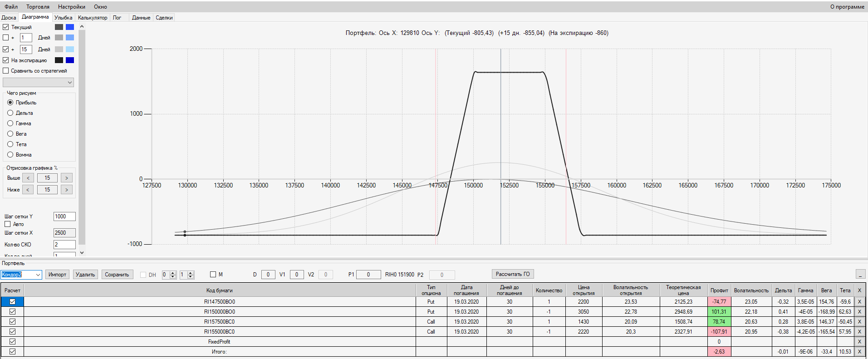Viewport: 868px width, 359px height.
Task: Click the D input field
Action: (268, 275)
